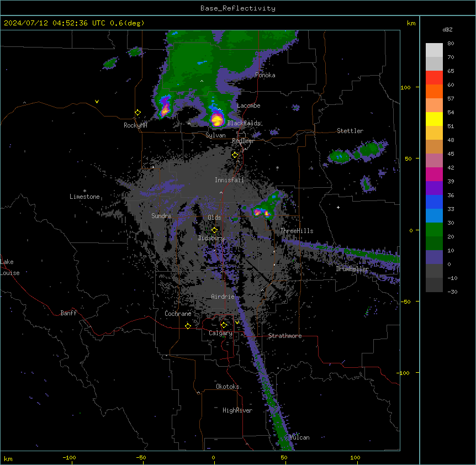Click the orange 57-60 dBZ legend swatch
The width and height of the screenshot is (476, 465).
(x=434, y=91)
